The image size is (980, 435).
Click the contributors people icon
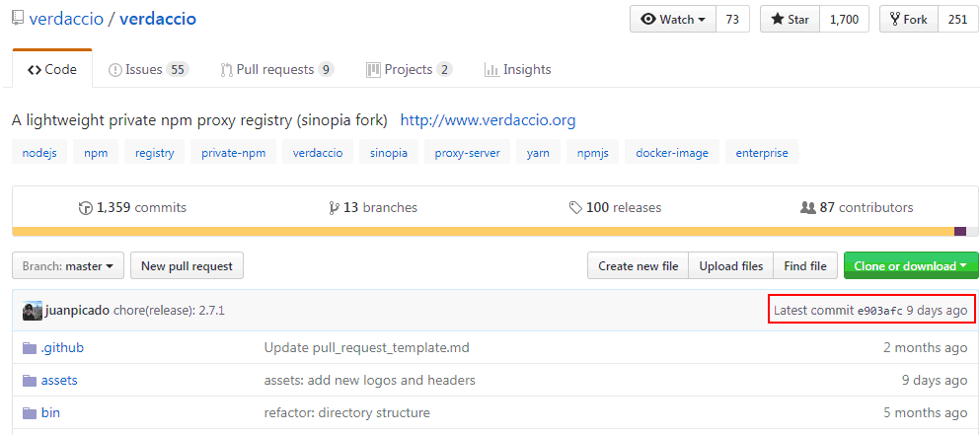pyautogui.click(x=807, y=208)
